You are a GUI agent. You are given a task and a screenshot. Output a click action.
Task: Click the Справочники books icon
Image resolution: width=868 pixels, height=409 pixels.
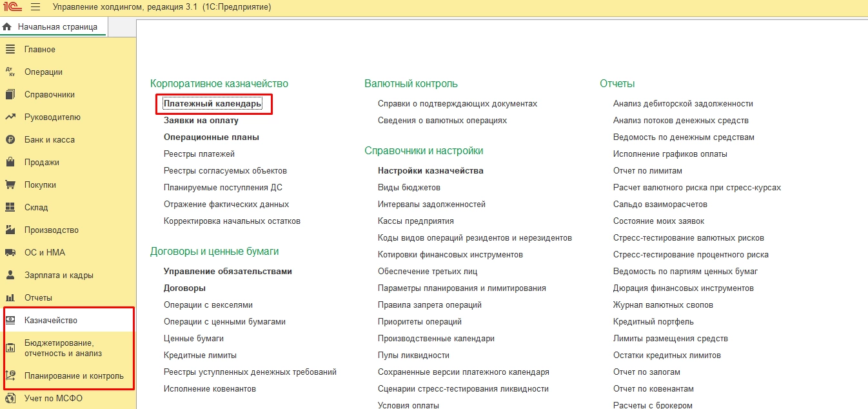(10, 95)
